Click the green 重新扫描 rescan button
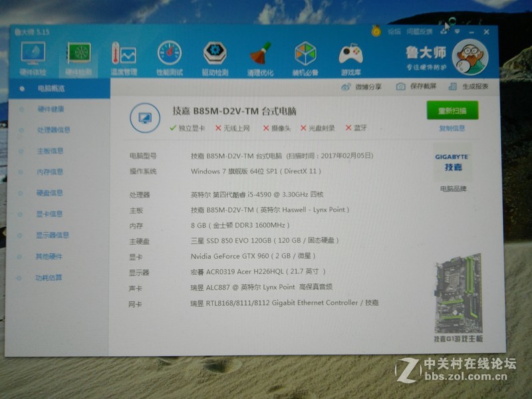Image resolution: width=532 pixels, height=399 pixels. (x=452, y=110)
